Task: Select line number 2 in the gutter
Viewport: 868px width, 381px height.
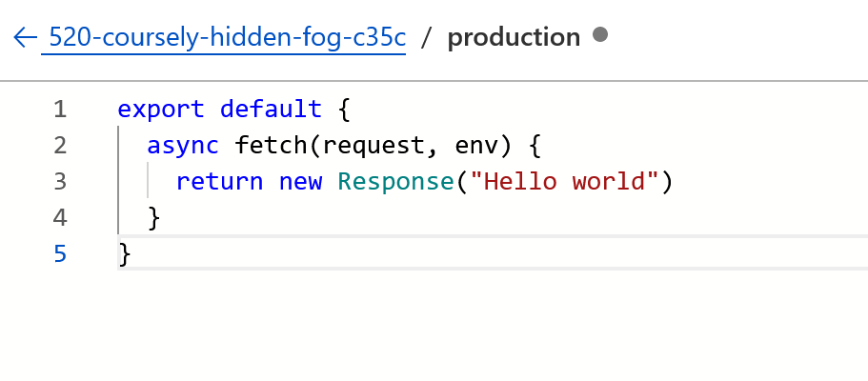Action: click(60, 146)
